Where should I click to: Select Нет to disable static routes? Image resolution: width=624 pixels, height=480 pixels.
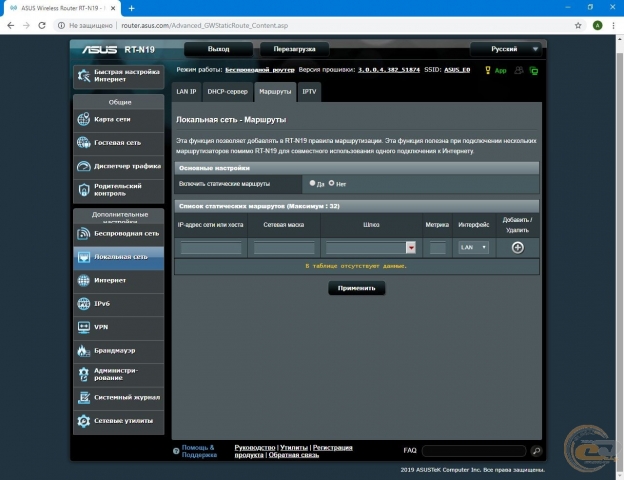click(332, 183)
